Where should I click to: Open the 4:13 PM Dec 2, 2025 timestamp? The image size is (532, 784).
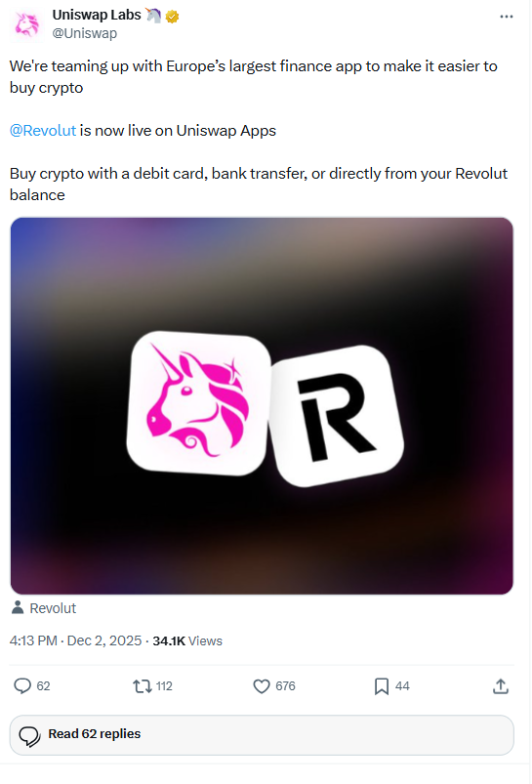coord(75,640)
